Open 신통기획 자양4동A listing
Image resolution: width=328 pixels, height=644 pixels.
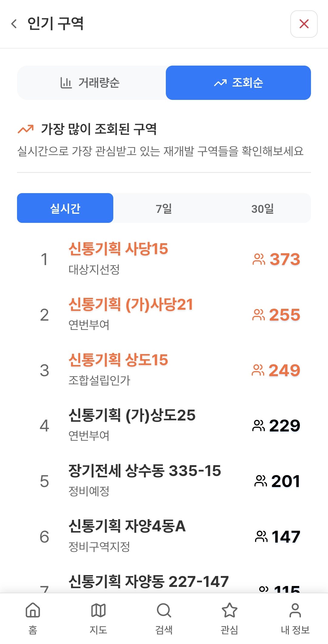[x=127, y=526]
